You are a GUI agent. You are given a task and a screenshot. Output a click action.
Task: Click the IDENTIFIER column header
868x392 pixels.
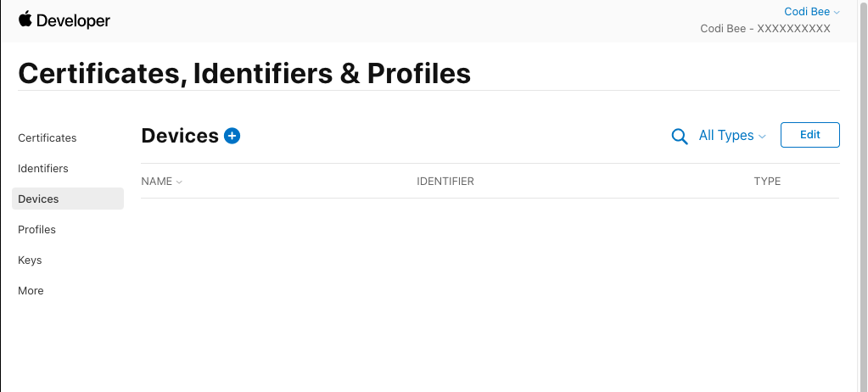tap(445, 182)
